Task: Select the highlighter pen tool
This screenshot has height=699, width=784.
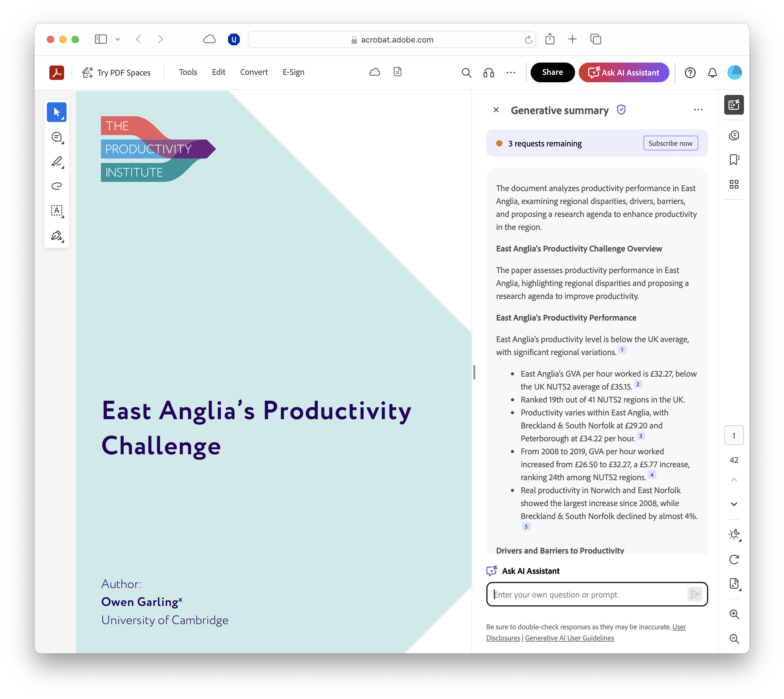Action: point(57,161)
